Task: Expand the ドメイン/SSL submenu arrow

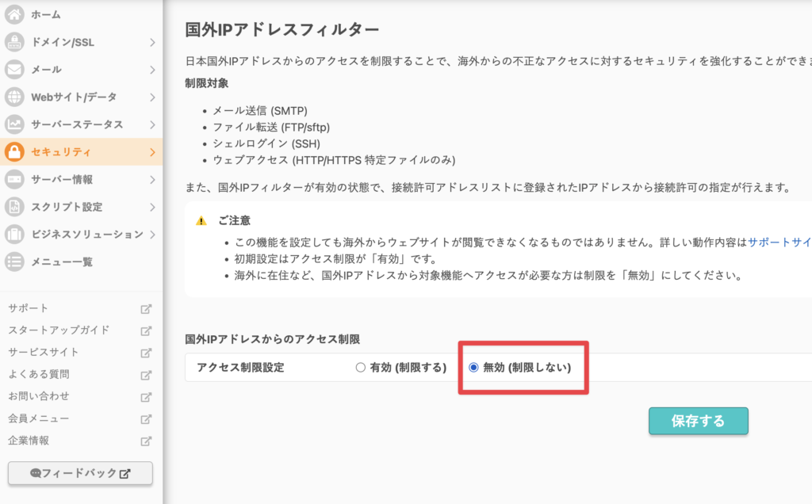Action: pos(151,42)
